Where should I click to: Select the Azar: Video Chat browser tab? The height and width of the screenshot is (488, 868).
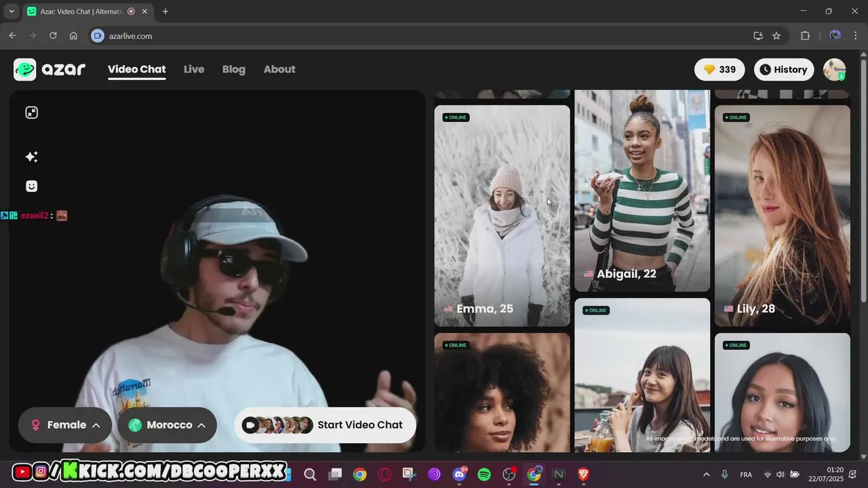click(x=87, y=12)
